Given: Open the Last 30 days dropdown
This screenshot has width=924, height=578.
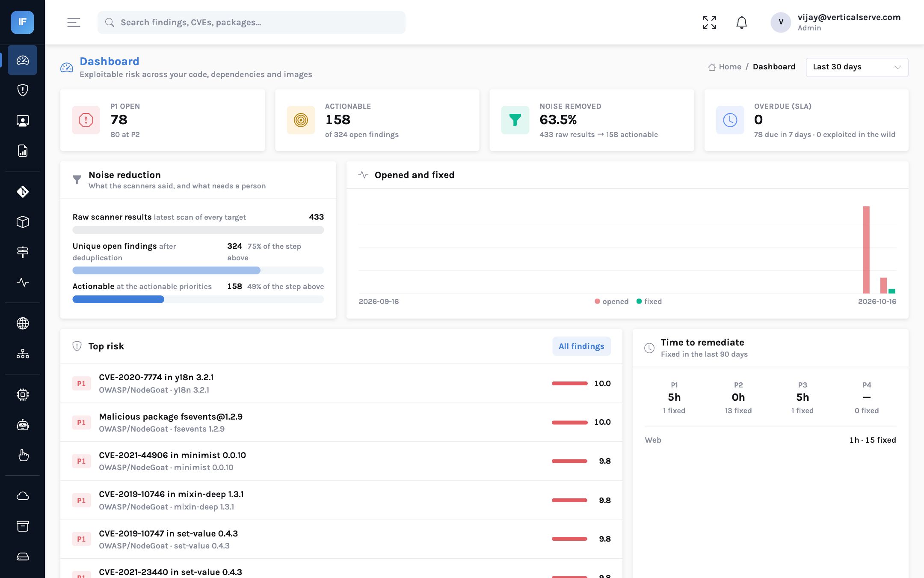Looking at the screenshot, I should click(x=857, y=67).
